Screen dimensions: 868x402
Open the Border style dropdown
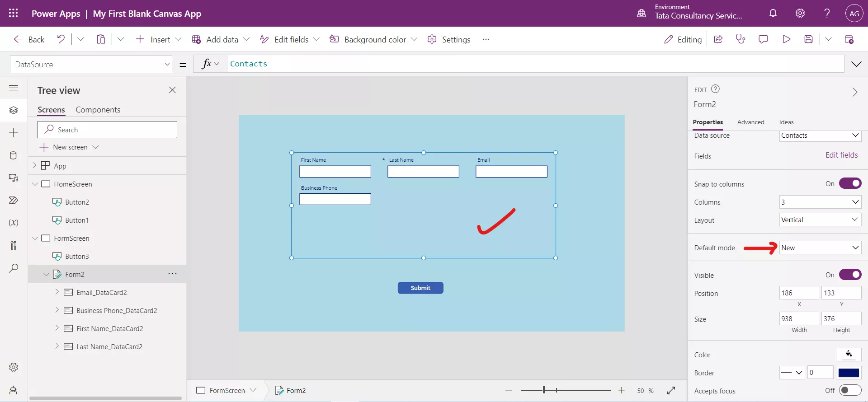pos(792,373)
